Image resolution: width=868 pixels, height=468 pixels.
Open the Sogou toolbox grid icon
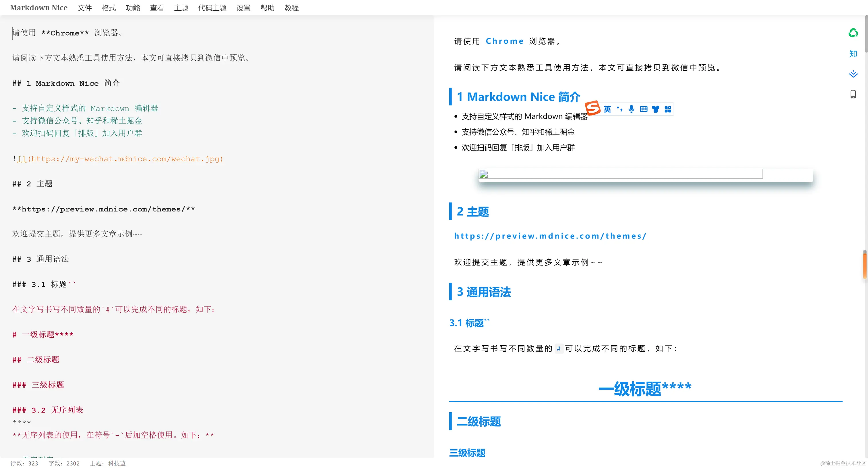(x=668, y=109)
